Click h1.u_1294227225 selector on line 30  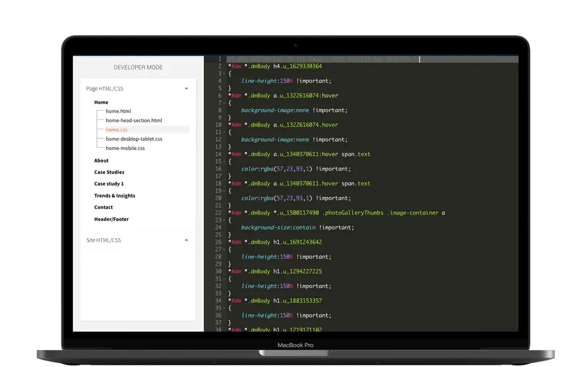[x=298, y=271]
